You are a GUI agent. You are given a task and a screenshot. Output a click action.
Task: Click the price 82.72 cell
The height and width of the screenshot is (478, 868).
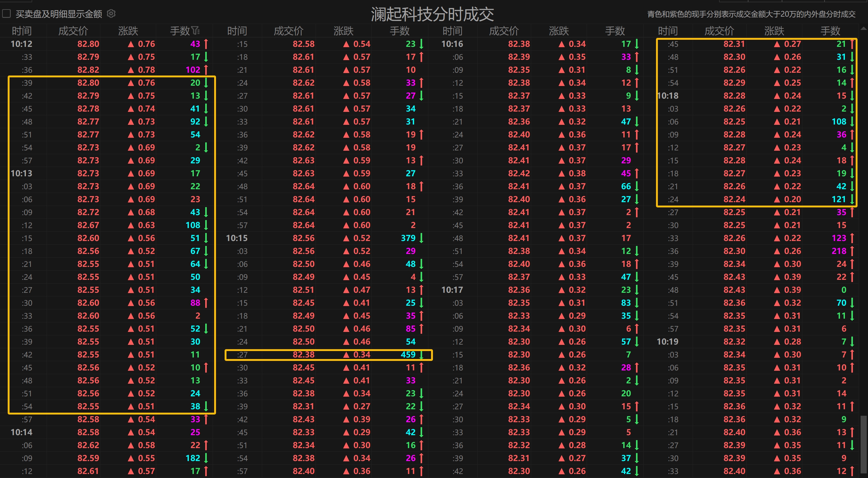click(88, 212)
